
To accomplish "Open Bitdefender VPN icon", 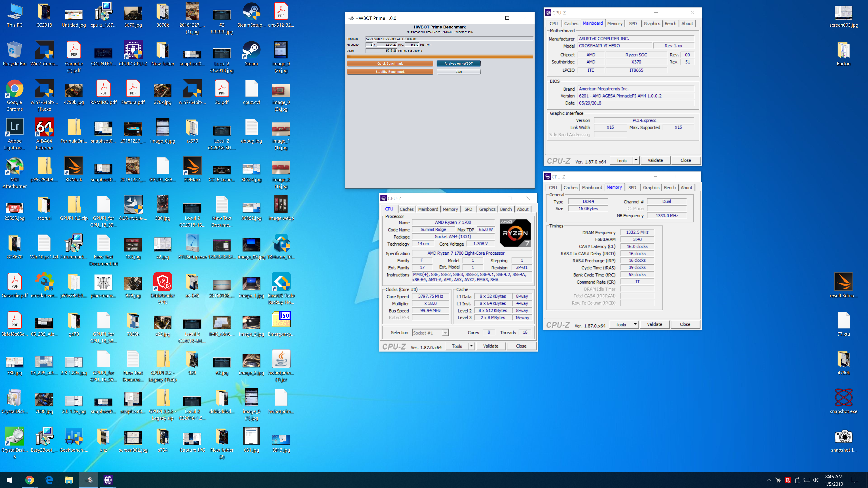I will (163, 289).
